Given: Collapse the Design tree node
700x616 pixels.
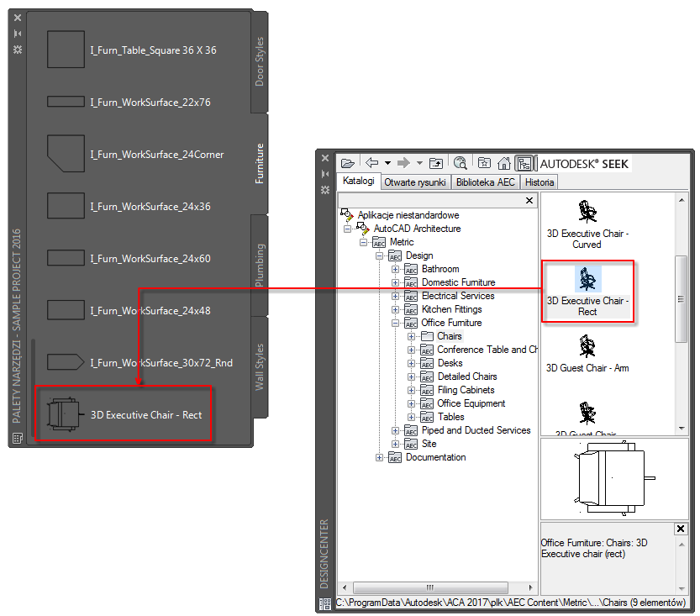Looking at the screenshot, I should pyautogui.click(x=379, y=255).
